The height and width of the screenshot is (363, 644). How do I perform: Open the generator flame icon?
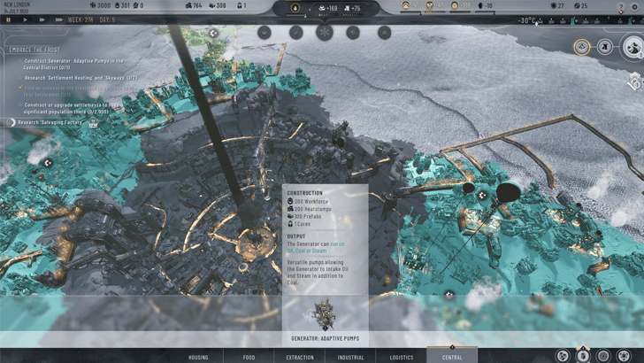(295, 8)
